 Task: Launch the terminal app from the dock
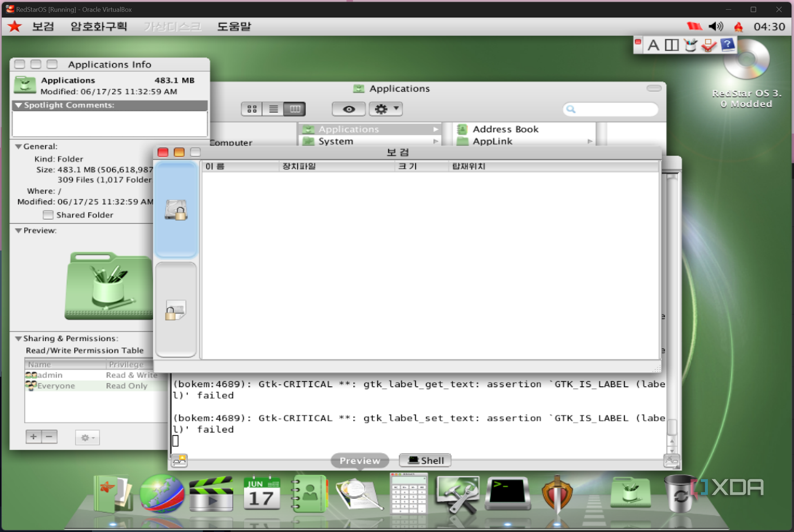coord(508,494)
